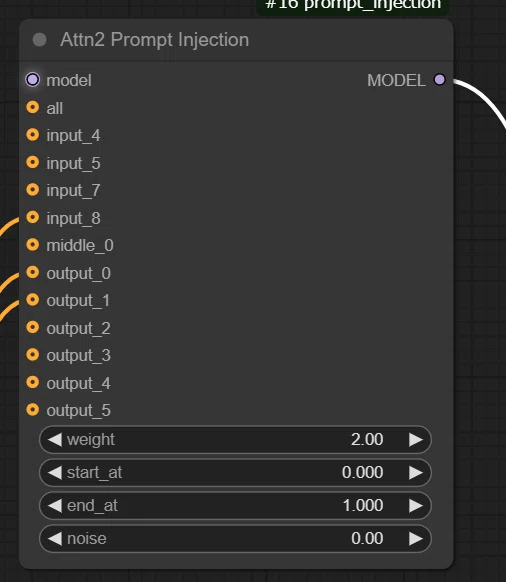Increase weight with right arrow
The height and width of the screenshot is (582, 506).
click(416, 440)
